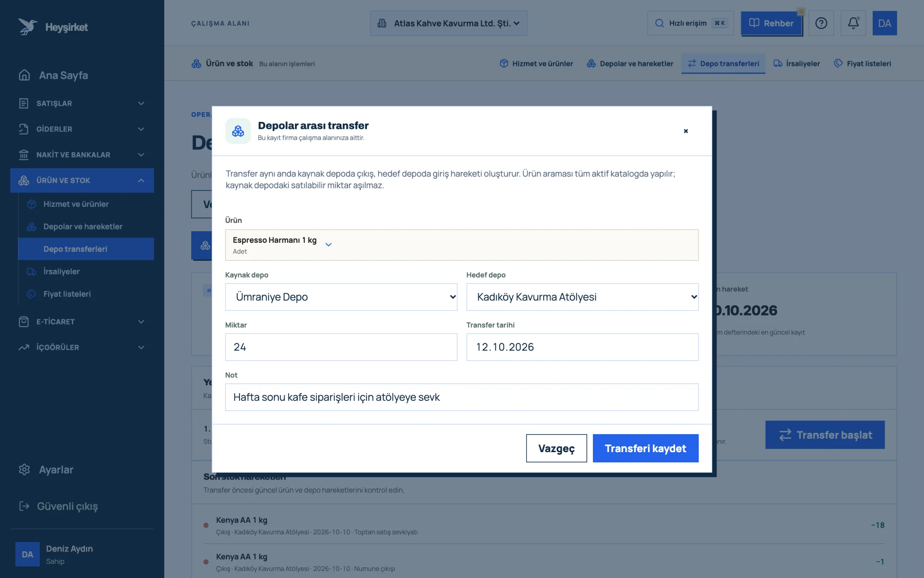Click the Depolar ve hareketler icon in sidebar
Screen dimensions: 924x578
[31, 226]
